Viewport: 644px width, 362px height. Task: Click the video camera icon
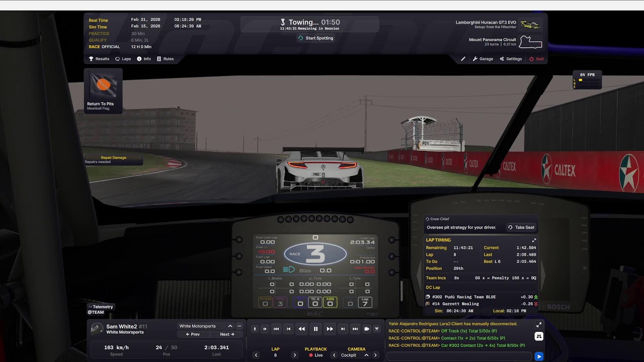pos(367,329)
